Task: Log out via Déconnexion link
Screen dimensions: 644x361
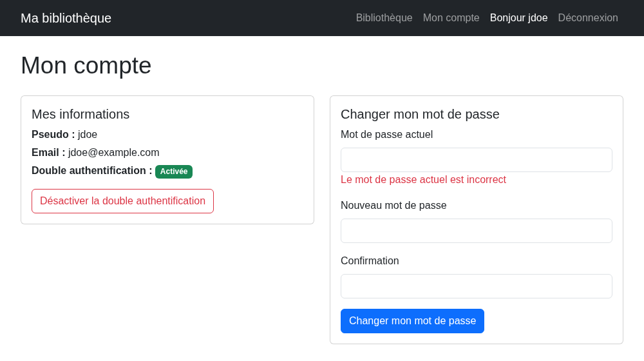Action: (x=588, y=17)
